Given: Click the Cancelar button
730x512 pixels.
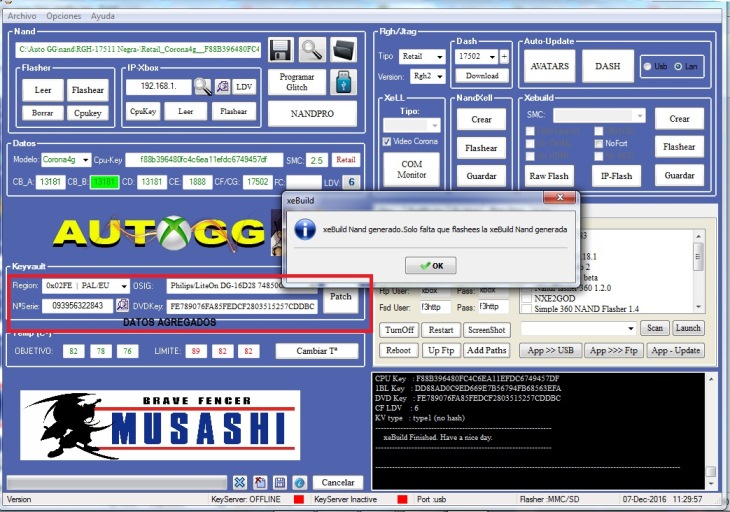Looking at the screenshot, I should [338, 483].
